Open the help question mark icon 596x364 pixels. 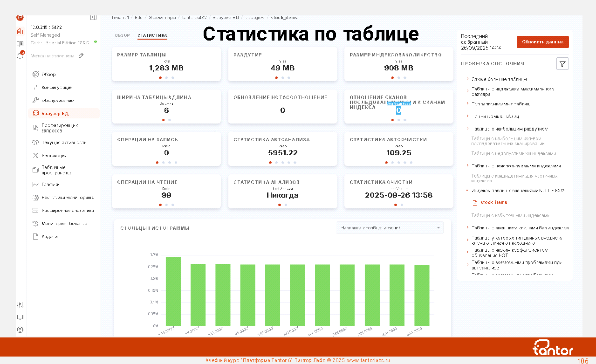[20, 330]
